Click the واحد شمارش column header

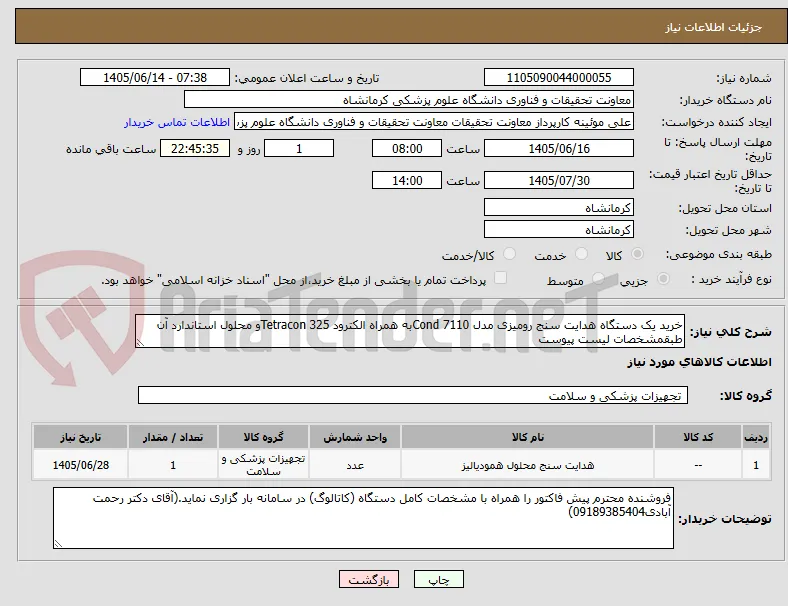pos(355,437)
